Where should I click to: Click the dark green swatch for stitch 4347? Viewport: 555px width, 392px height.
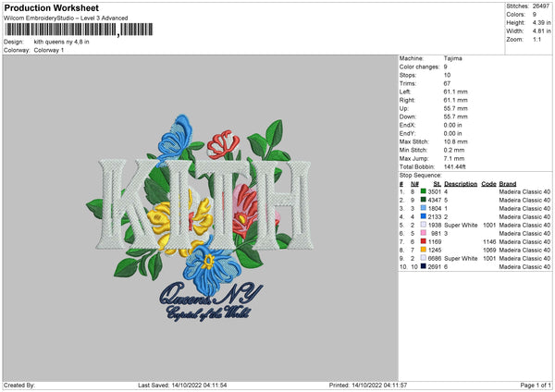click(x=423, y=200)
